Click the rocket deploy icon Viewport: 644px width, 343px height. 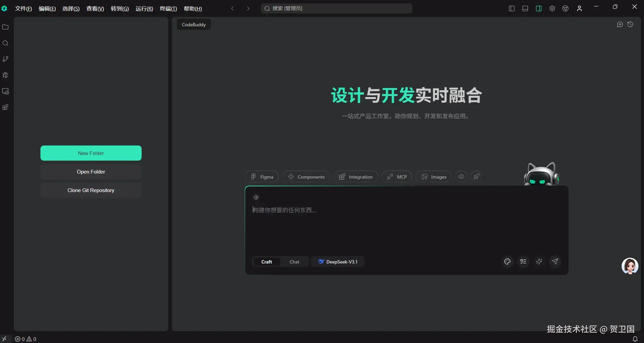(x=476, y=177)
